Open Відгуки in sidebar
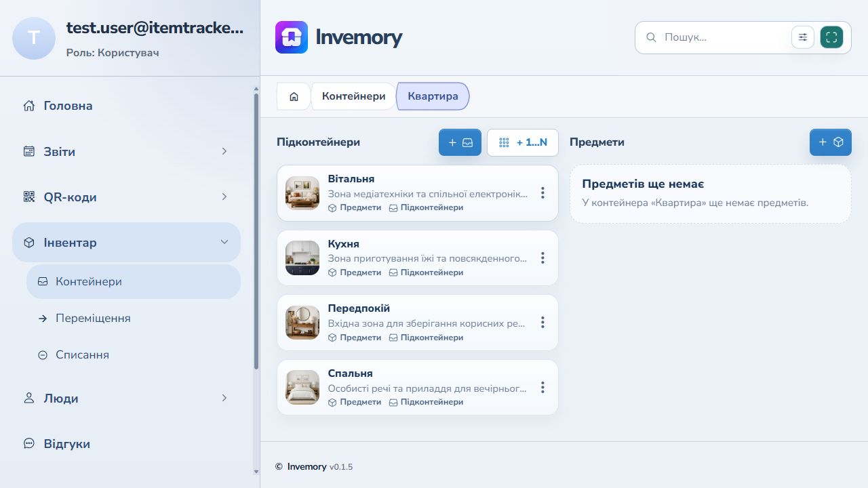This screenshot has width=868, height=488. [x=126, y=444]
